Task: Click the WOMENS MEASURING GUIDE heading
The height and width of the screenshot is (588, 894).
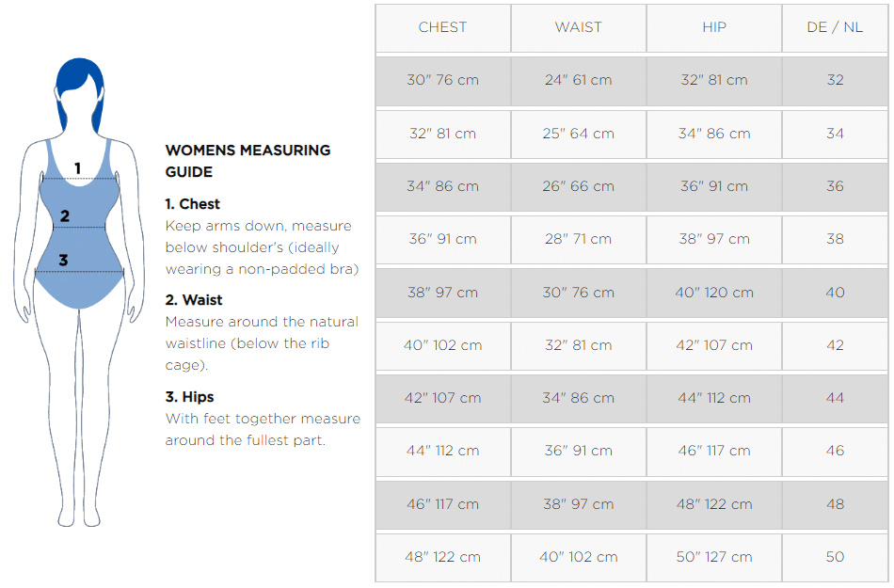Action: point(247,161)
